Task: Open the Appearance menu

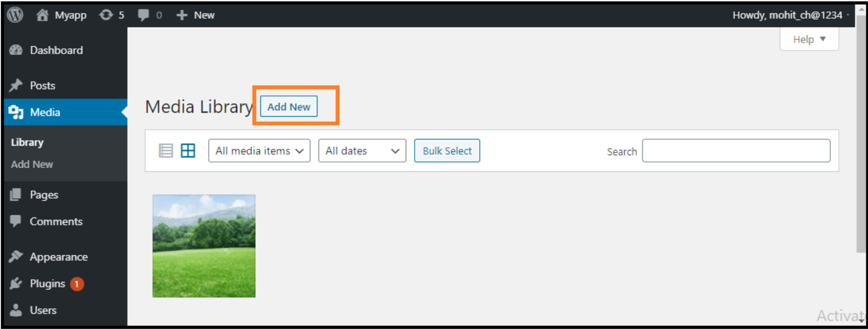Action: click(x=58, y=256)
